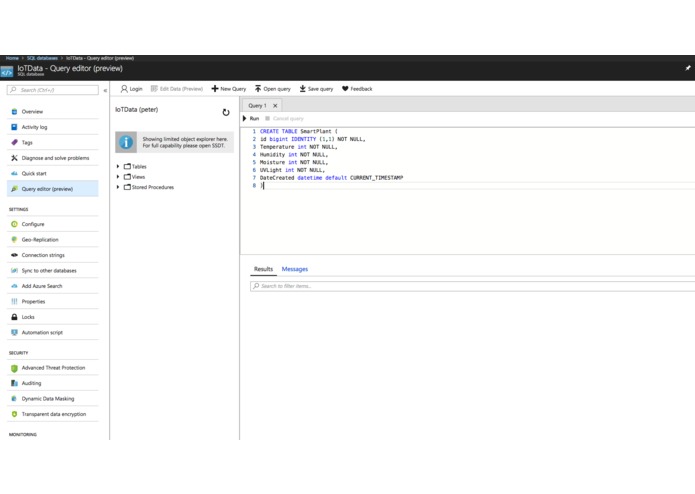Click the DateCreated datetime code line
The height and width of the screenshot is (494, 695).
pos(332,178)
